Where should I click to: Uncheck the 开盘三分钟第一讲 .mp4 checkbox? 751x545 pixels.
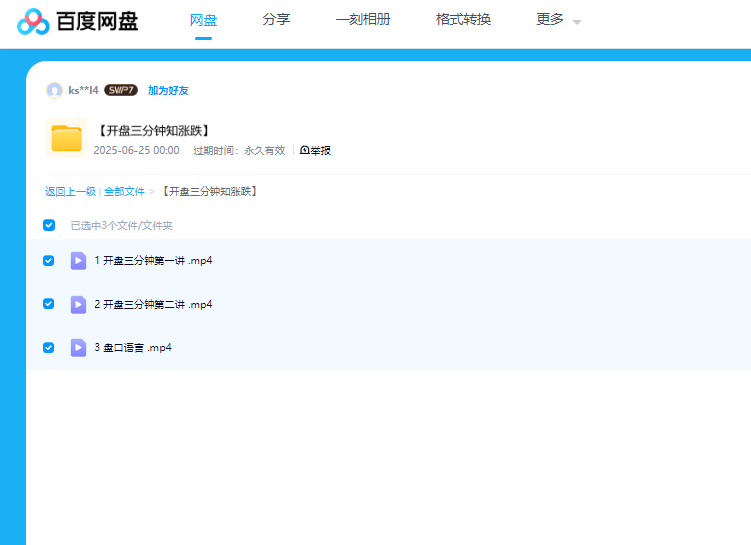point(49,261)
